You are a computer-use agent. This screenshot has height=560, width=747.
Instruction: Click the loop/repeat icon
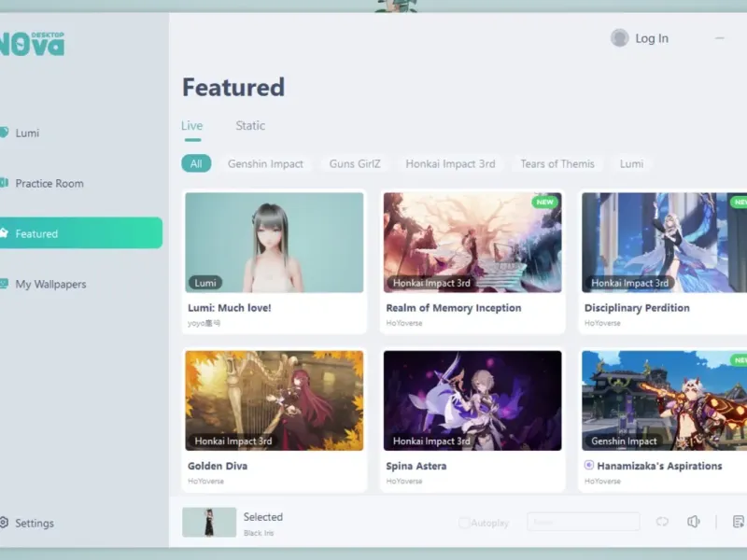pos(662,522)
